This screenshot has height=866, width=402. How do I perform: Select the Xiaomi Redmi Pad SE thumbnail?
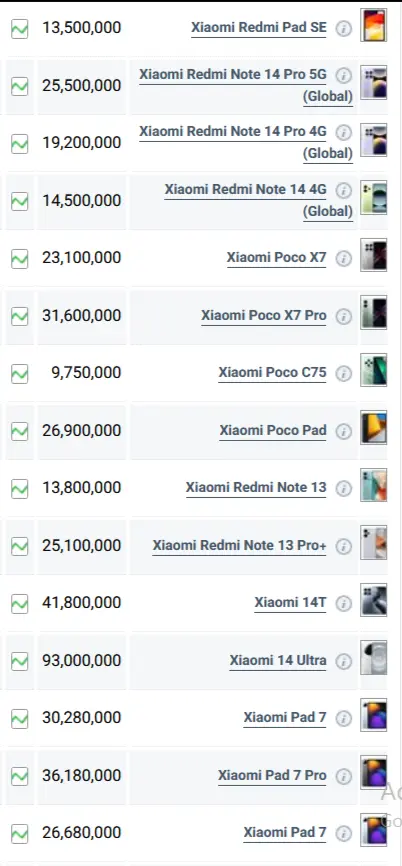373,25
